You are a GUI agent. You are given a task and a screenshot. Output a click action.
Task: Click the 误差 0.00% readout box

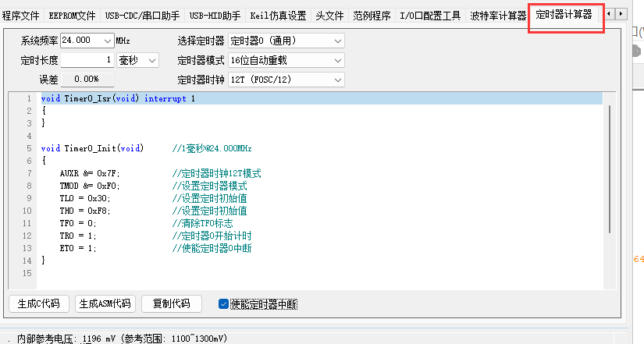(x=87, y=80)
